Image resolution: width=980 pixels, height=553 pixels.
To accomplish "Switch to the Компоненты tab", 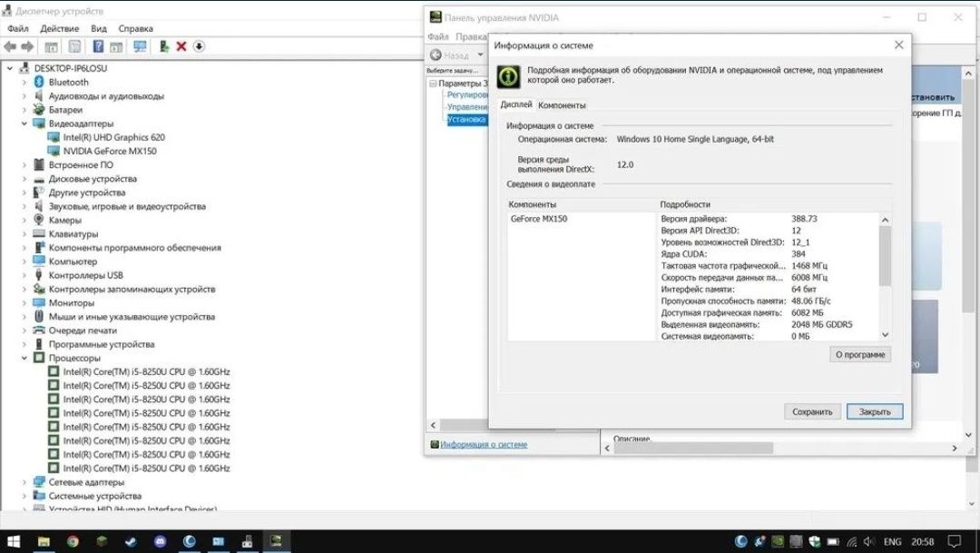I will pos(562,105).
